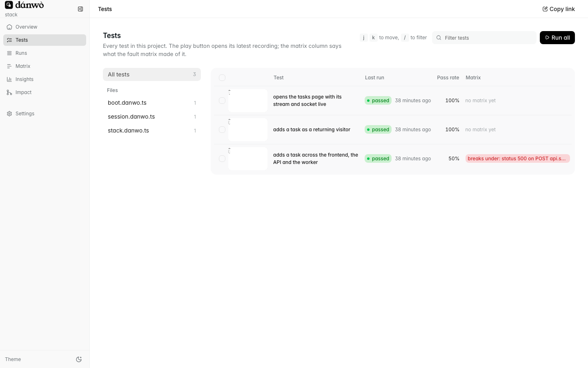
Task: Open recording thumbnail for 'opens the tasks page'
Action: pos(248,101)
